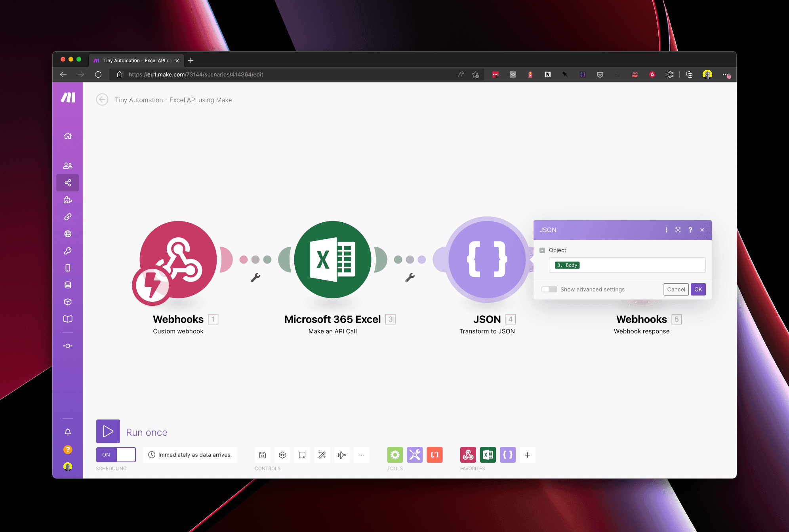
Task: Open orange Help question icon
Action: [68, 449]
